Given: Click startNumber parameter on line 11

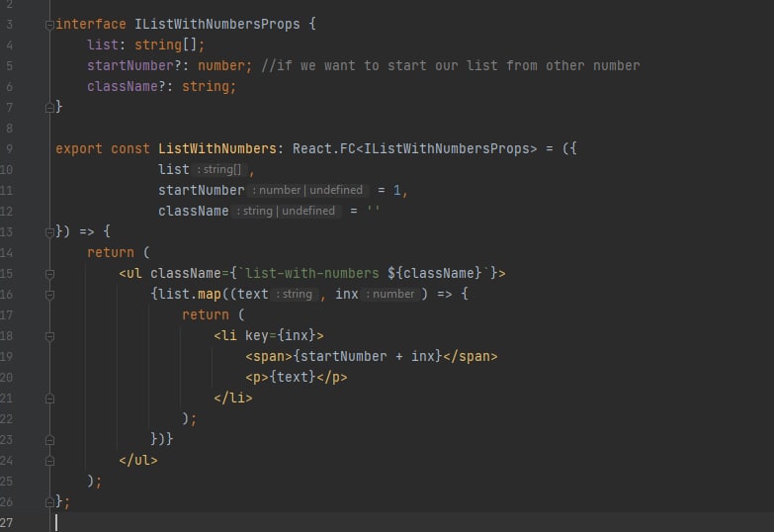Looking at the screenshot, I should tap(202, 190).
